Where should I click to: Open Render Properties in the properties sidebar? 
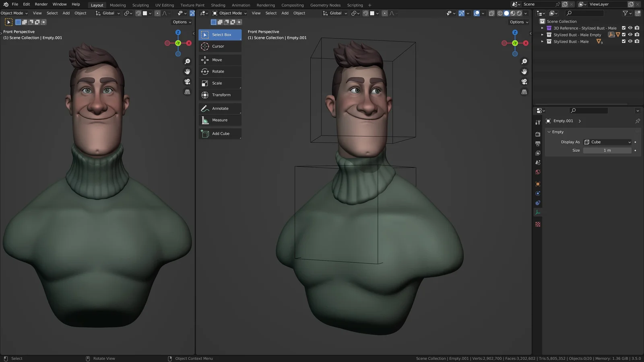coord(538,134)
